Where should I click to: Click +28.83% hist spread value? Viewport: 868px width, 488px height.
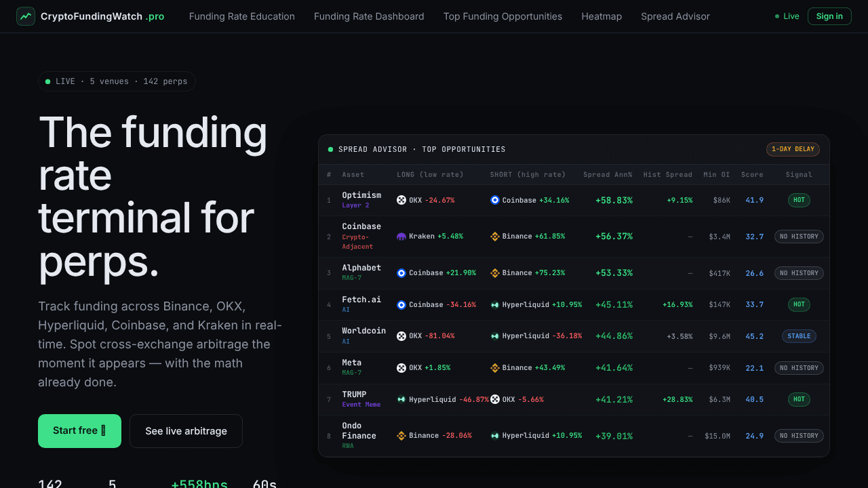(x=677, y=400)
